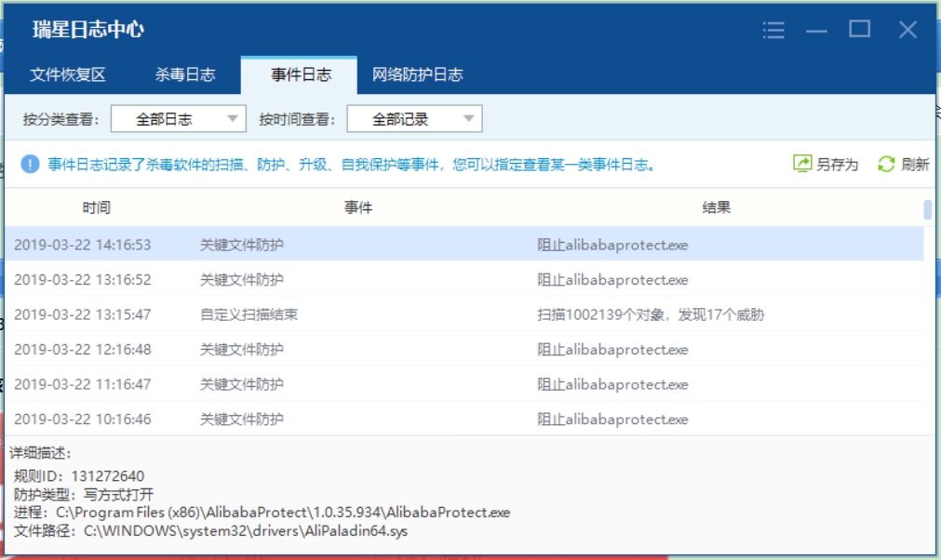The height and width of the screenshot is (560, 941).
Task: Click the 防护类型: 写方式打开 detail line
Action: pyautogui.click(x=84, y=495)
